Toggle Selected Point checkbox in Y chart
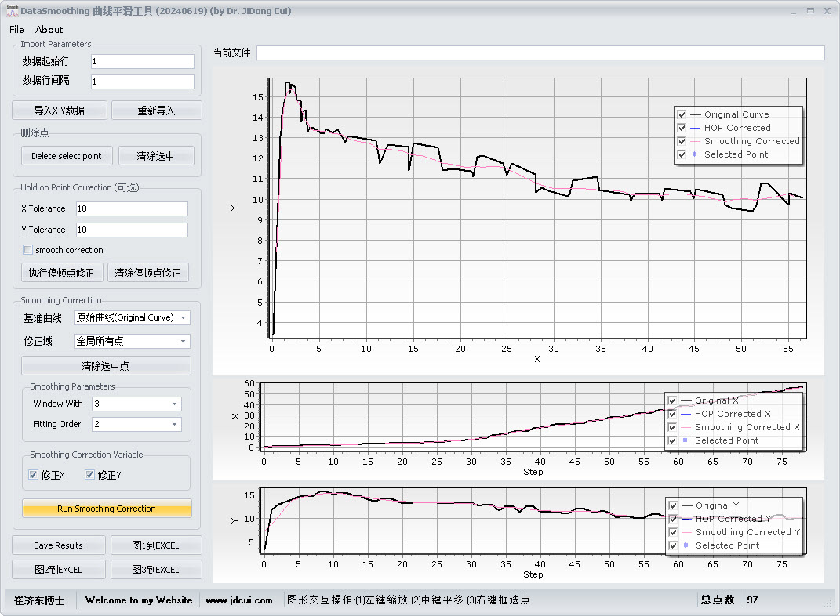 674,545
